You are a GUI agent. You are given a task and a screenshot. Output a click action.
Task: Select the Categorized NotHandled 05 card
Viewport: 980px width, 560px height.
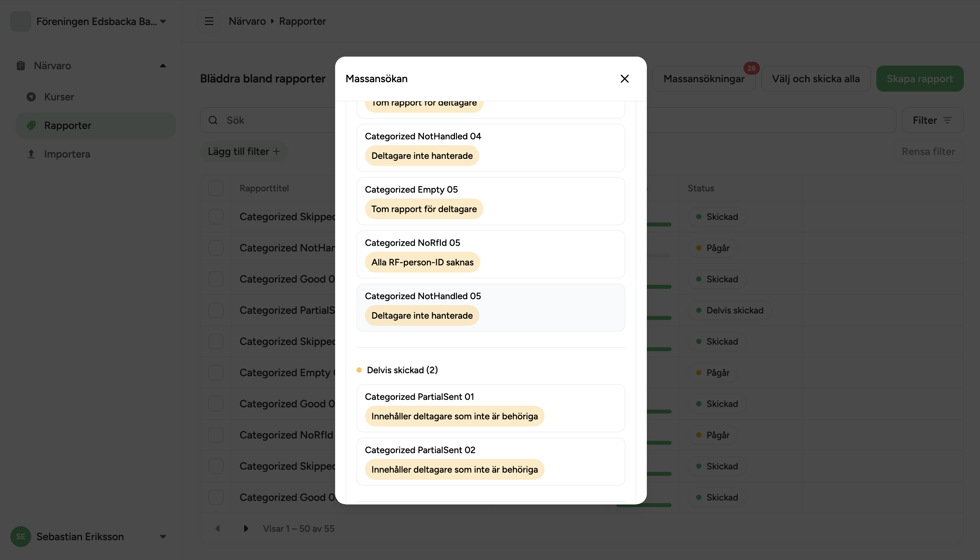pos(491,308)
